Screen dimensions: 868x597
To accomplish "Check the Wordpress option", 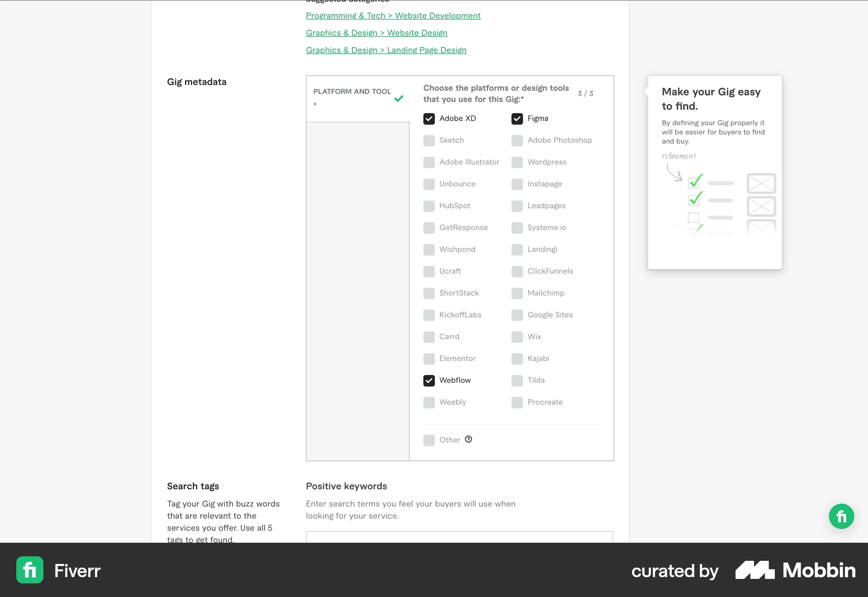I will pos(517,162).
